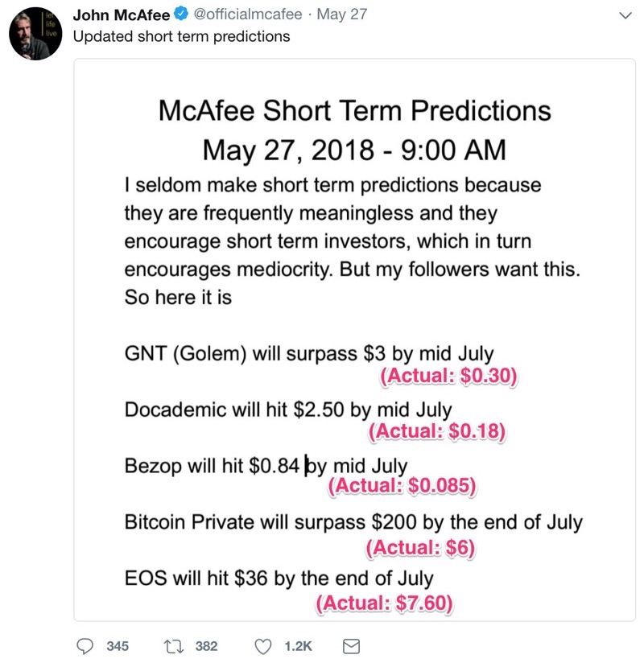This screenshot has width=644, height=663.
Task: Click the 382 retweets count
Action: [x=207, y=646]
